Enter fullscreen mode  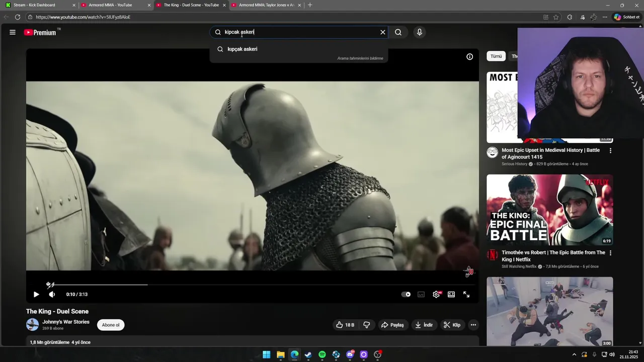[x=466, y=295]
